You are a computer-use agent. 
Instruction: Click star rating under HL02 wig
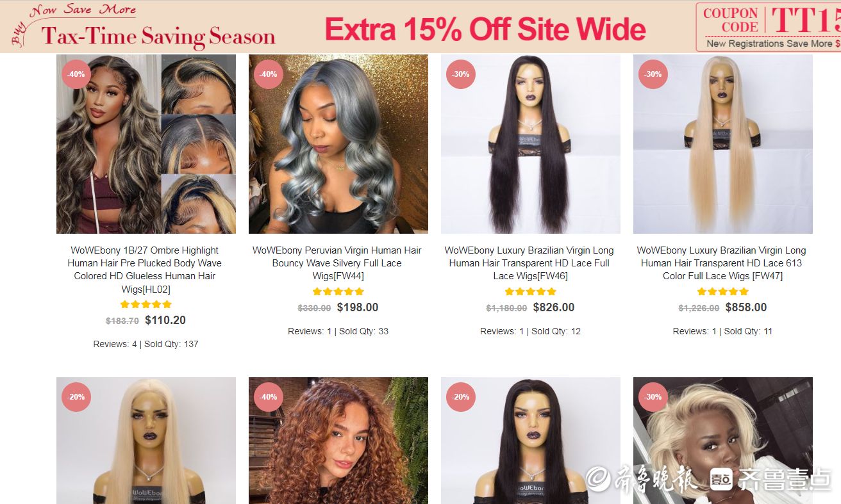146,304
